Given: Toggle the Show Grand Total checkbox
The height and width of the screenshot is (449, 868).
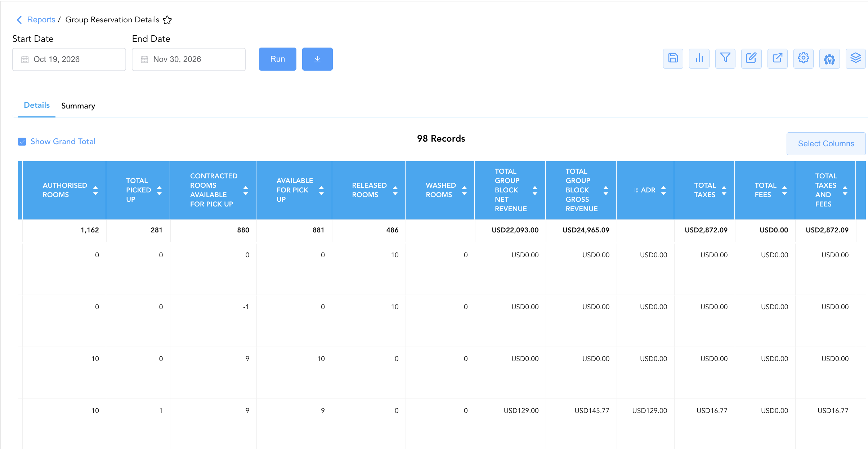Looking at the screenshot, I should (x=22, y=142).
